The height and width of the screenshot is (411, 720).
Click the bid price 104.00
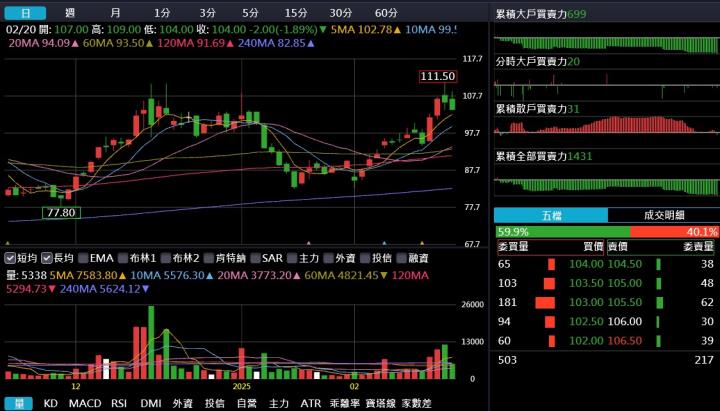586,264
